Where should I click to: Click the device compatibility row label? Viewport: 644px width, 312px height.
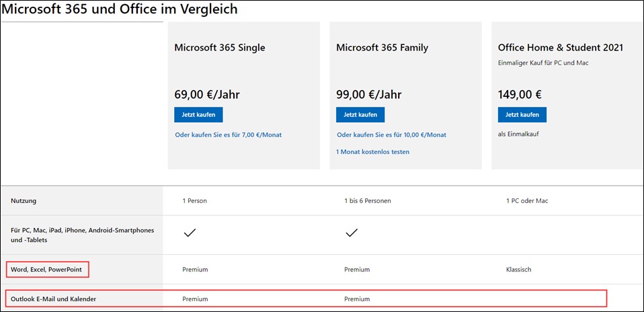coord(82,235)
